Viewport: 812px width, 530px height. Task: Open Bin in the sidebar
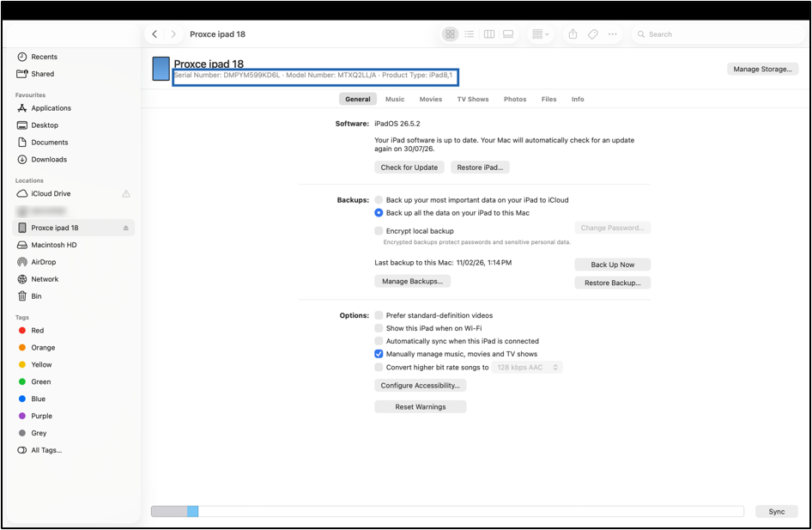(x=73, y=296)
